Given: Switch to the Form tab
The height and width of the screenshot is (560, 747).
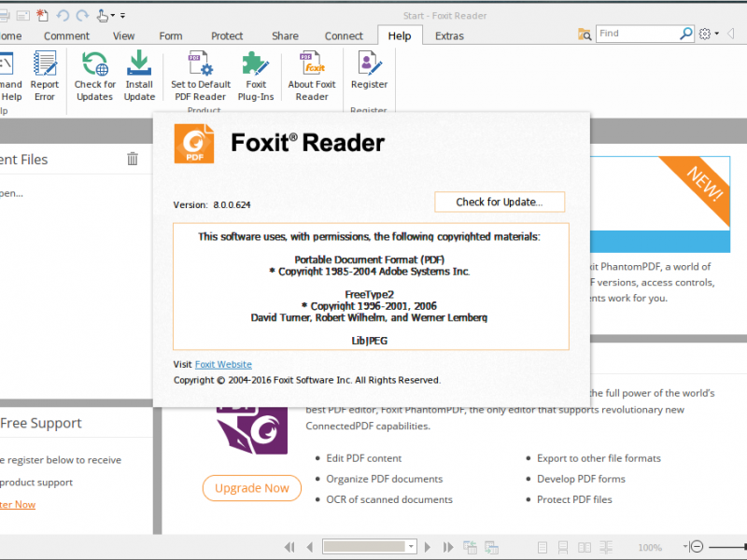Looking at the screenshot, I should click(x=171, y=36).
